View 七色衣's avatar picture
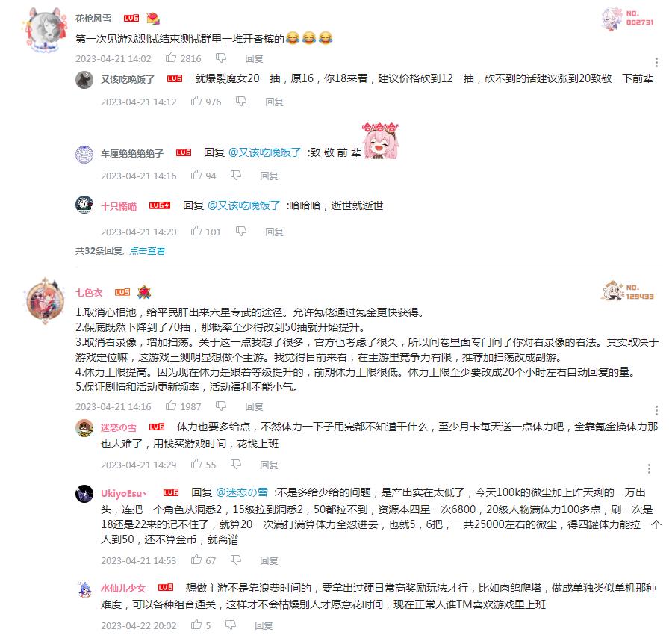 pyautogui.click(x=46, y=301)
